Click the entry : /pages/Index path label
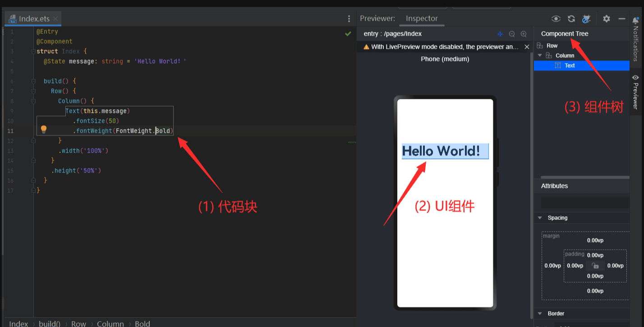This screenshot has width=644, height=327. (x=393, y=34)
